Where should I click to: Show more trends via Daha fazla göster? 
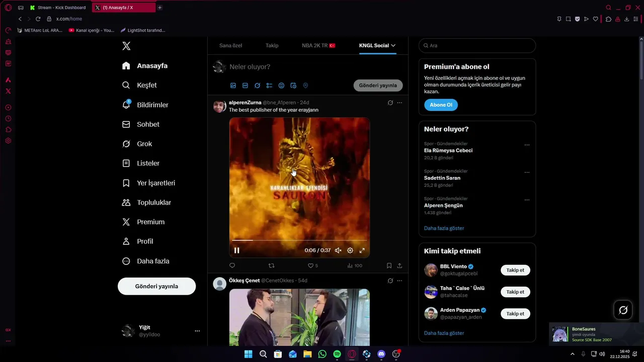coord(444,228)
